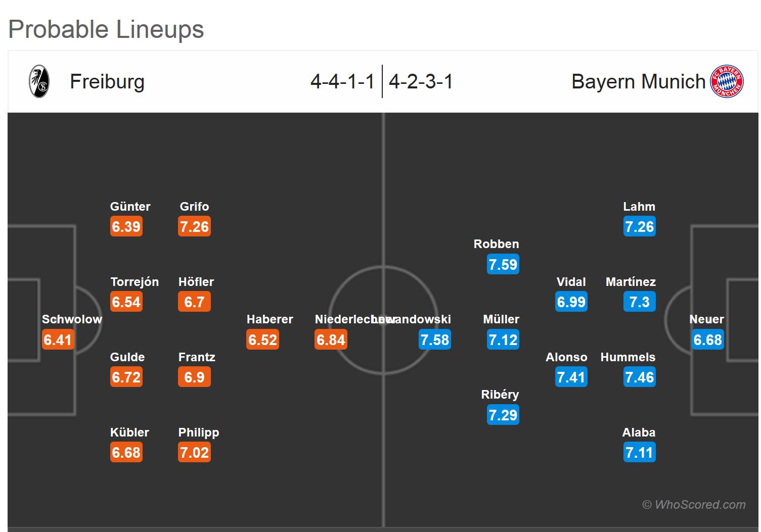Click the player name Alaba
The height and width of the screenshot is (532, 761).
tap(639, 432)
